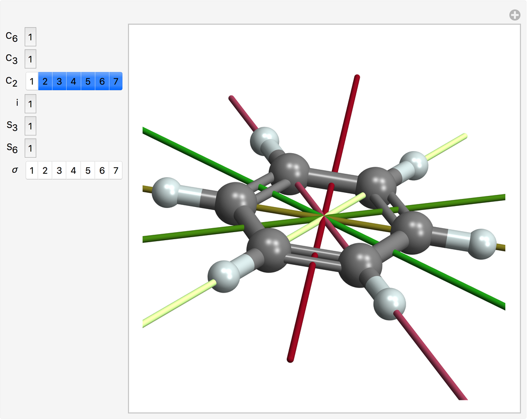Screen dimensions: 527x420
Task: Toggle the C6 axis button 1
Action: pos(30,37)
